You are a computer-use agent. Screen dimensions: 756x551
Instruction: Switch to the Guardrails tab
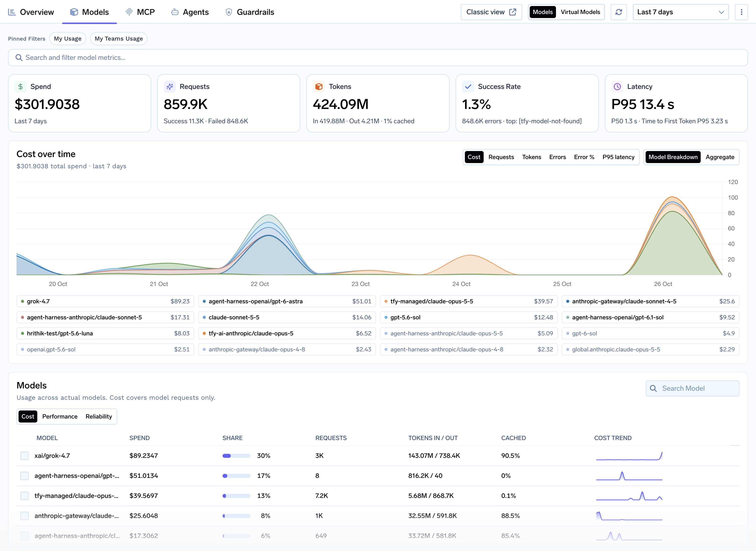pos(250,12)
